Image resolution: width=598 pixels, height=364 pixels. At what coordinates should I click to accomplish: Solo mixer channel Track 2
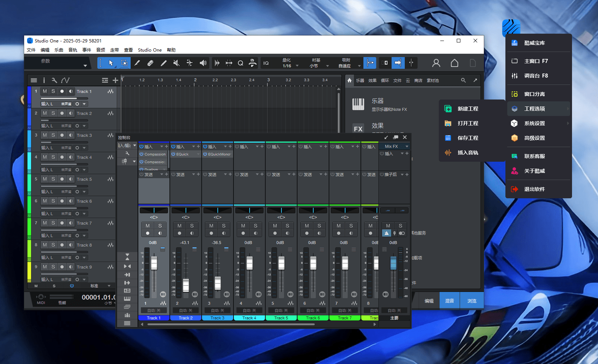click(x=192, y=226)
